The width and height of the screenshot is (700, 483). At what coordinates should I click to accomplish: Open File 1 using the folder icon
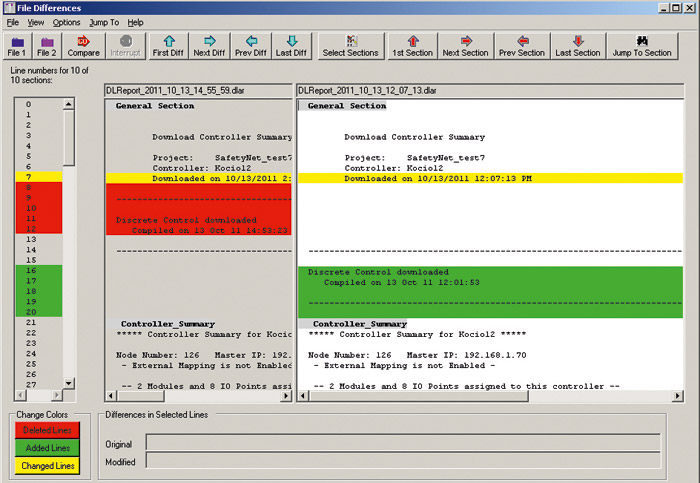(17, 45)
